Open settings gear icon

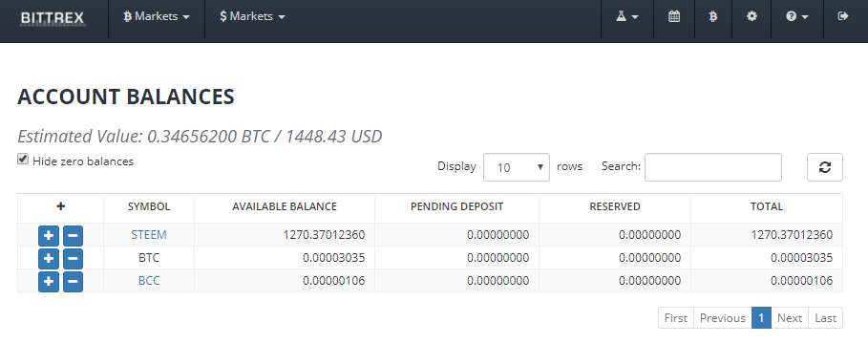tap(752, 16)
